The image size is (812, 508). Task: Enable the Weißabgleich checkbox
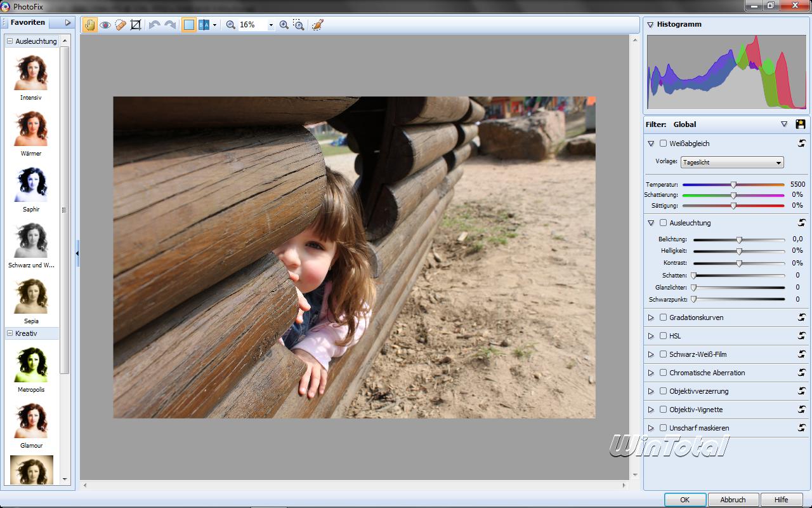click(664, 144)
